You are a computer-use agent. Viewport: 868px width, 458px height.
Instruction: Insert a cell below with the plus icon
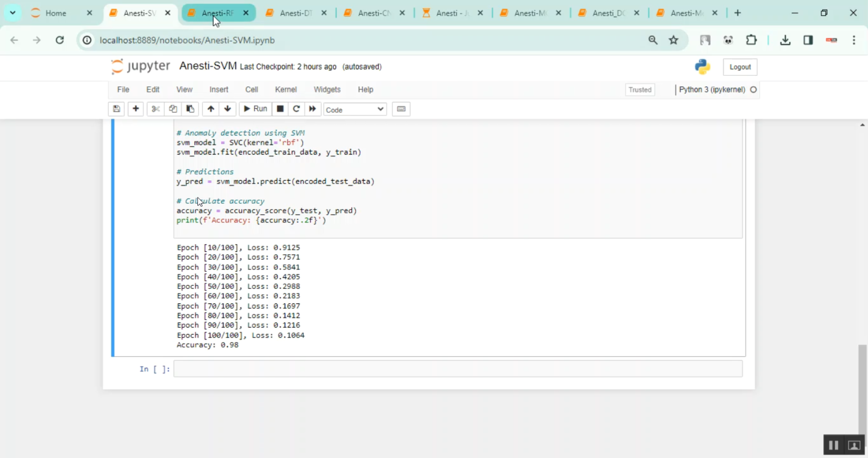point(135,109)
